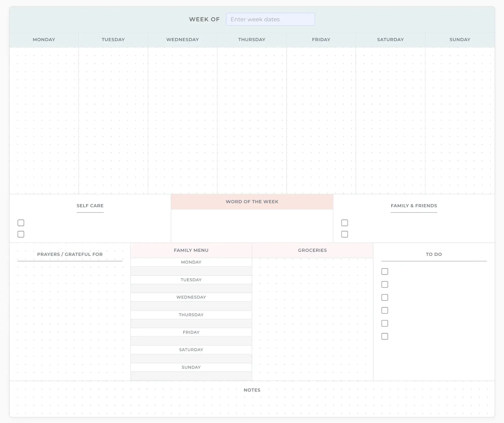Toggle the third To Do checkbox
This screenshot has width=504, height=423.
click(x=385, y=297)
